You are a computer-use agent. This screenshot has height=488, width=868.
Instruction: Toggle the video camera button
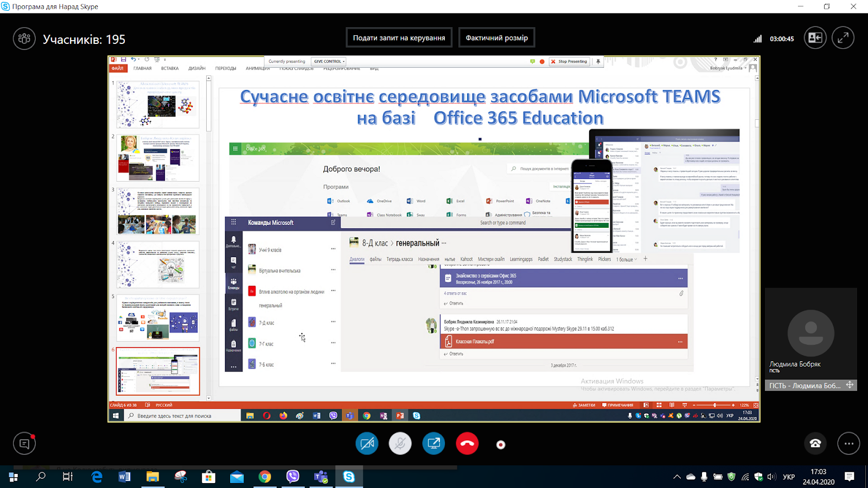(x=367, y=444)
